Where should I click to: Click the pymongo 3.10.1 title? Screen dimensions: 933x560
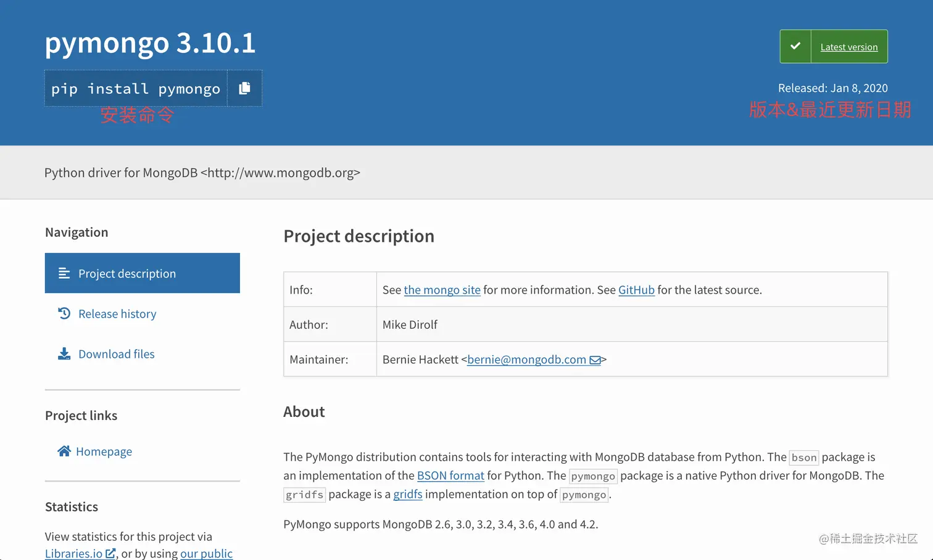tap(150, 43)
